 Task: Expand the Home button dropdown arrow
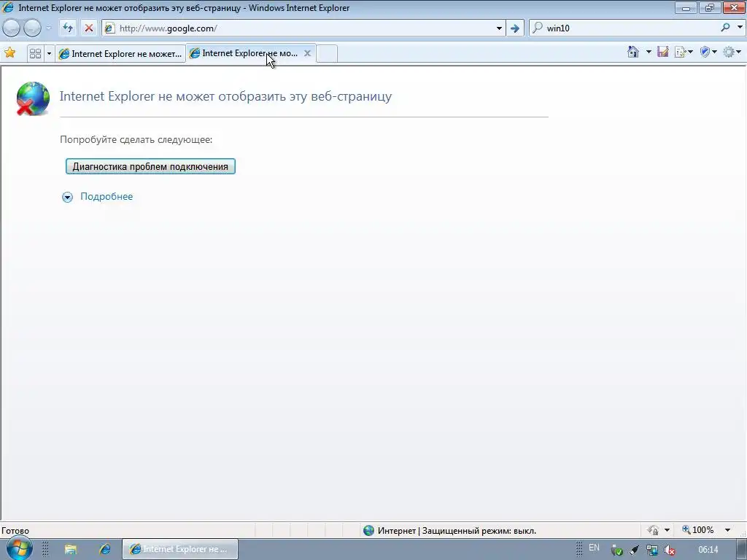[649, 52]
